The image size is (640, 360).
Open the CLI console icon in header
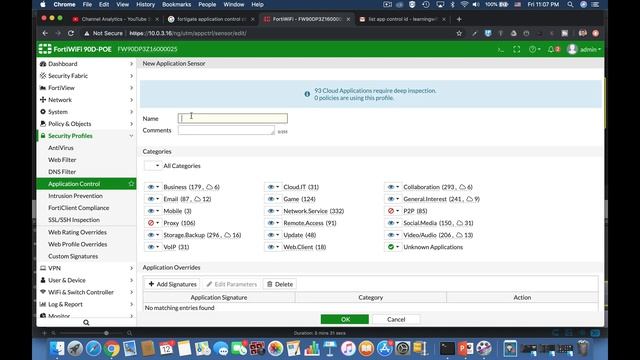point(500,49)
